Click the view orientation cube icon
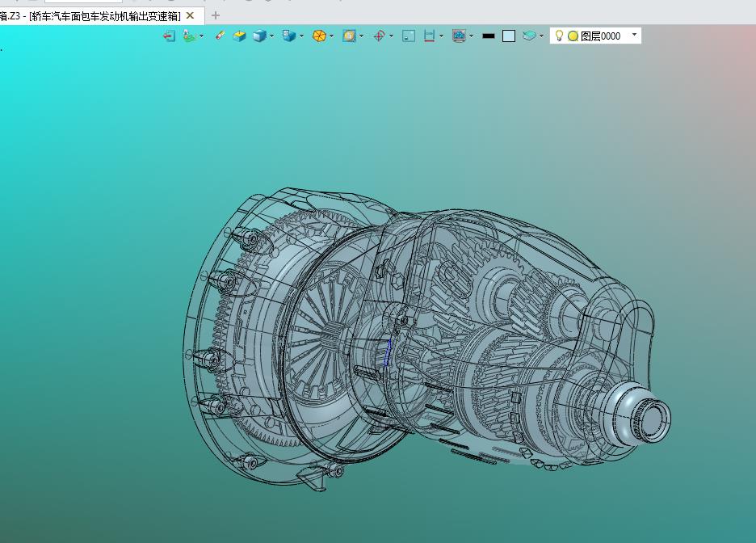Image resolution: width=756 pixels, height=543 pixels. [x=288, y=36]
